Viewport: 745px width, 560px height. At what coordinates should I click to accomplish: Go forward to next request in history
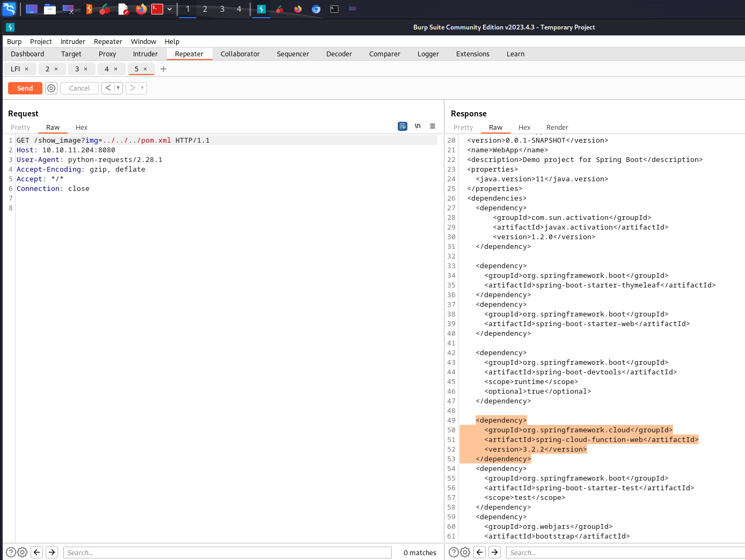pyautogui.click(x=132, y=88)
